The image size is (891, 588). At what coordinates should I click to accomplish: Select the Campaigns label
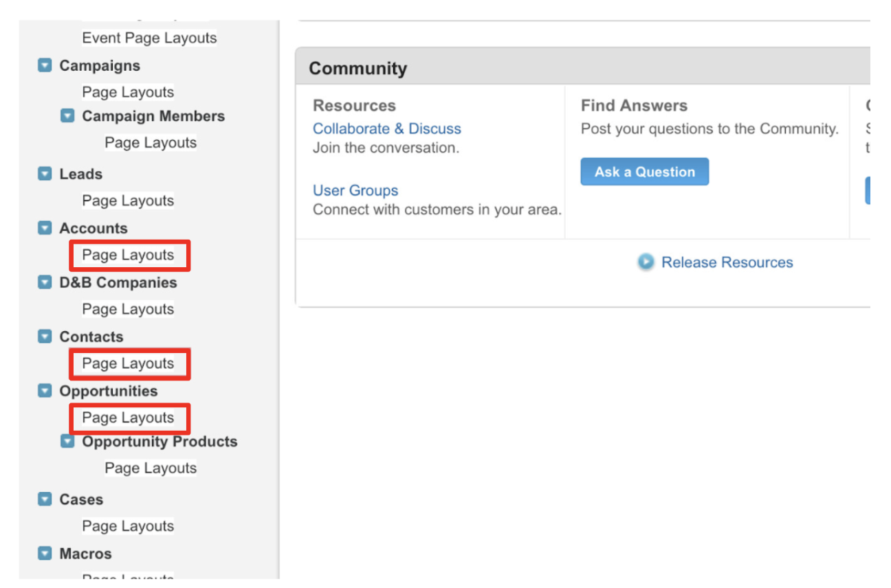click(100, 66)
